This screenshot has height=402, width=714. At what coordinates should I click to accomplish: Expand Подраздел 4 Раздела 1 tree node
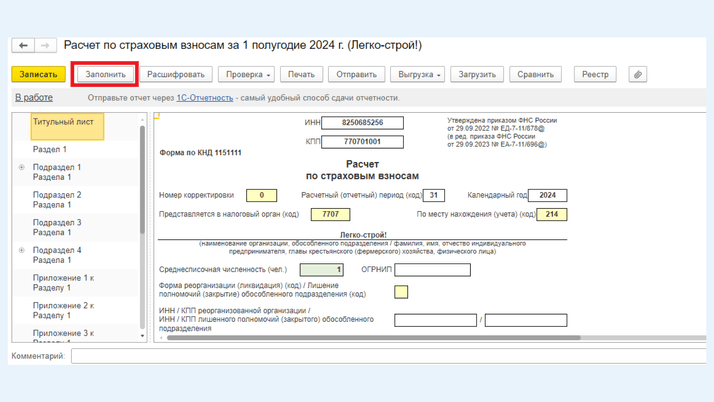[22, 250]
